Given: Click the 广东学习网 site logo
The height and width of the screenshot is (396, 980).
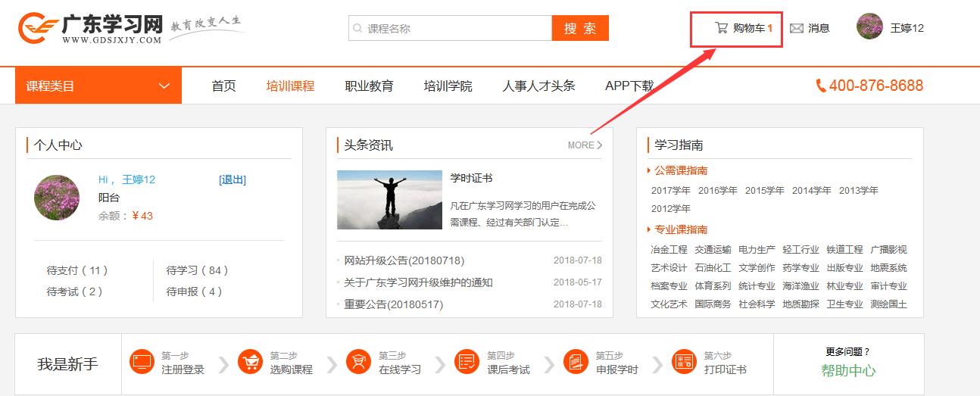Looking at the screenshot, I should coord(91,29).
